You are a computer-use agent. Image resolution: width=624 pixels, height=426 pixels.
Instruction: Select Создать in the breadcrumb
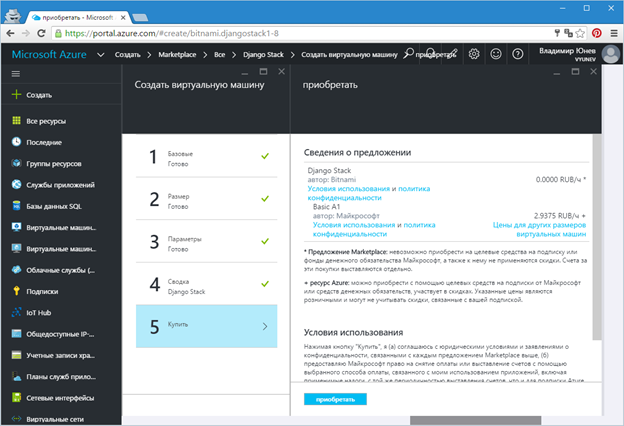pos(127,55)
